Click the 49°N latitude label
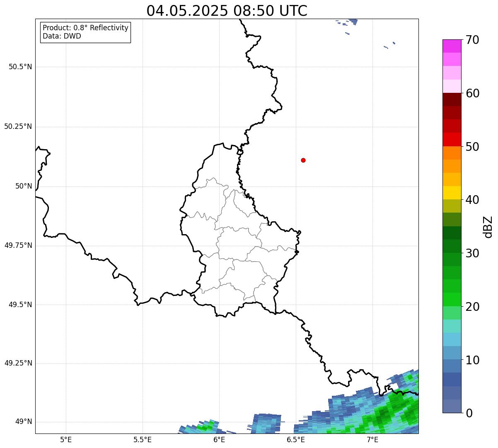498x448 pixels. (24, 421)
